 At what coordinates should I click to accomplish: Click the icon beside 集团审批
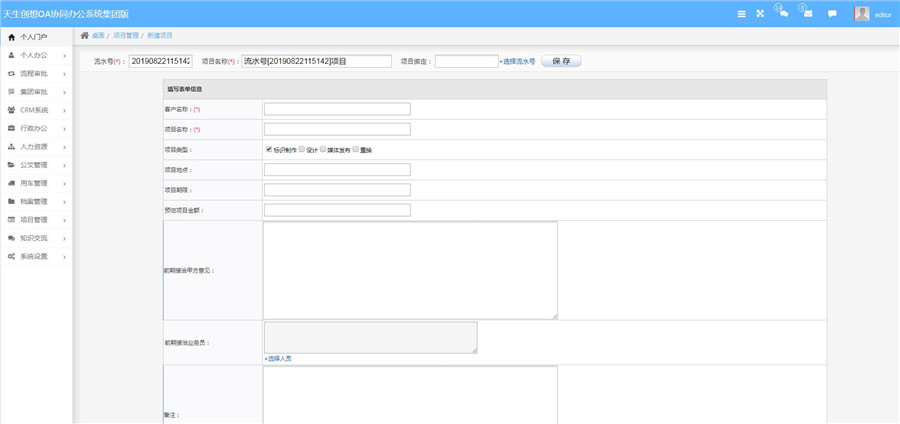11,92
